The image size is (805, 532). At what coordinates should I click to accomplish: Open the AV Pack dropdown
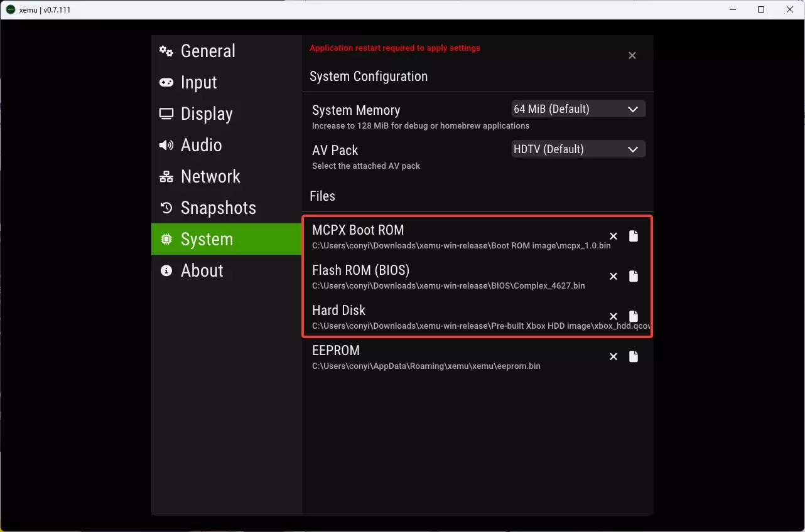tap(578, 149)
